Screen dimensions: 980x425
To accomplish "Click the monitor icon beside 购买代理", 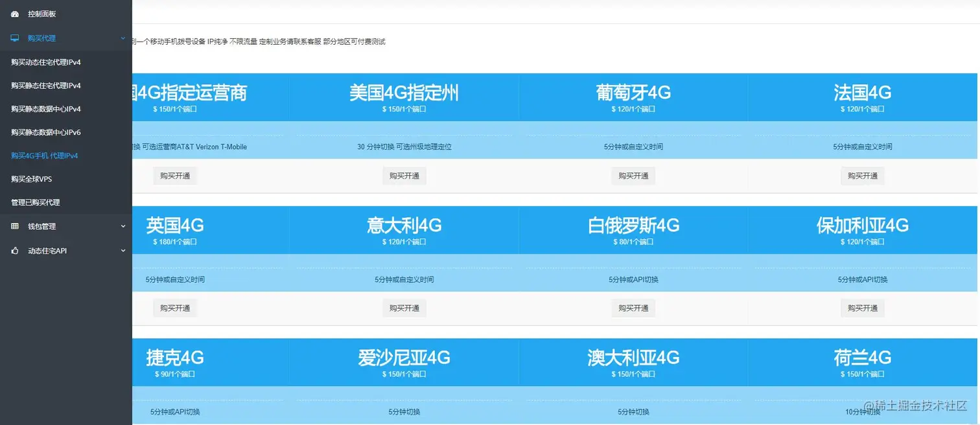I will (15, 38).
